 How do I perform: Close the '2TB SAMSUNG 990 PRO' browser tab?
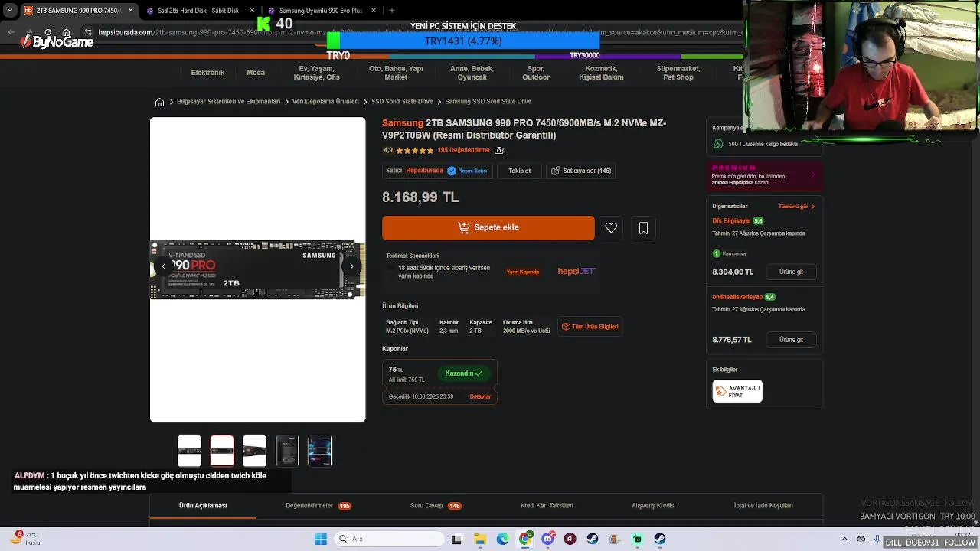[130, 11]
